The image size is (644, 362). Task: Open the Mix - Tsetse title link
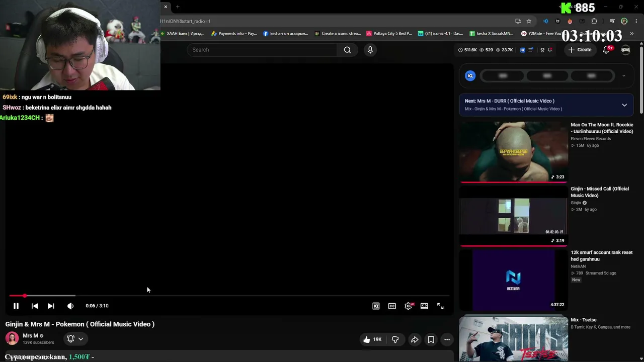pos(584,320)
